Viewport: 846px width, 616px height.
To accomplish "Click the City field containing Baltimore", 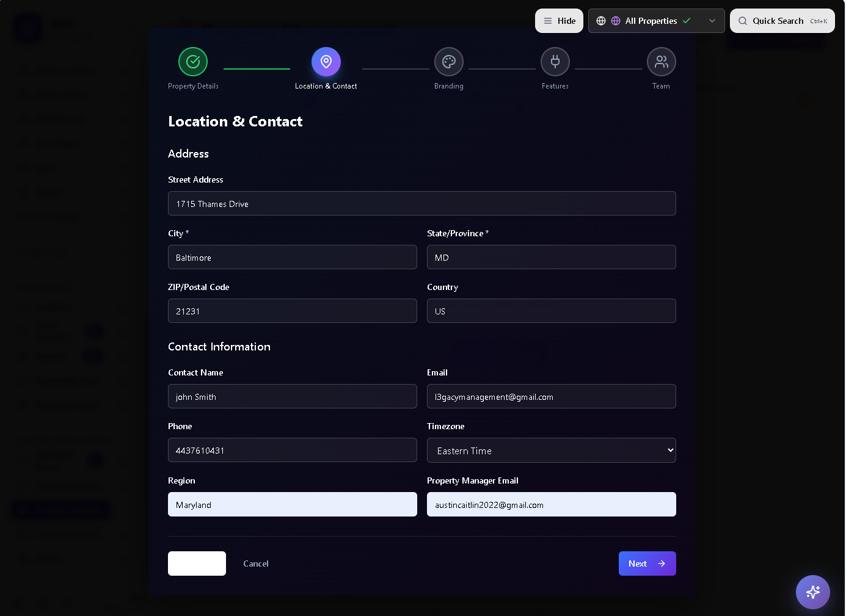I will (292, 258).
